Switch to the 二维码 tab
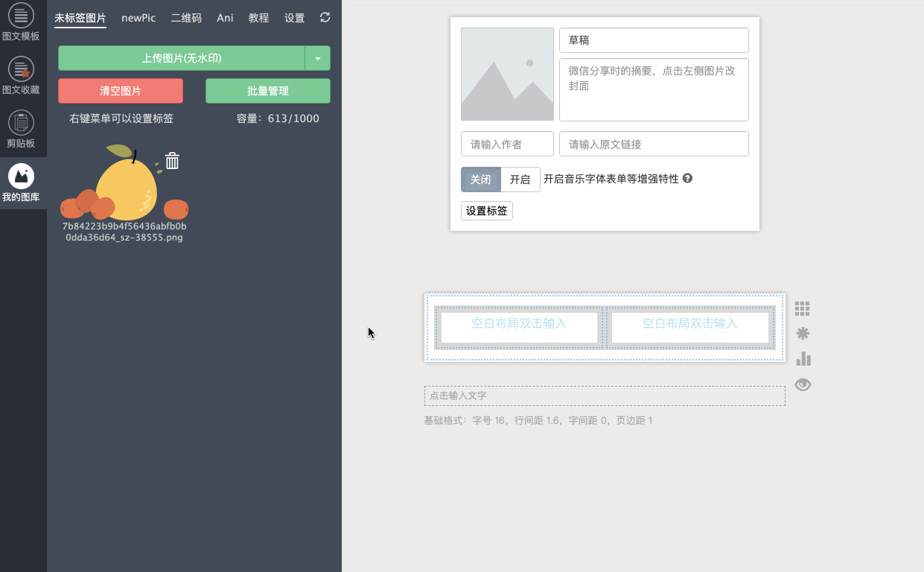 tap(186, 18)
